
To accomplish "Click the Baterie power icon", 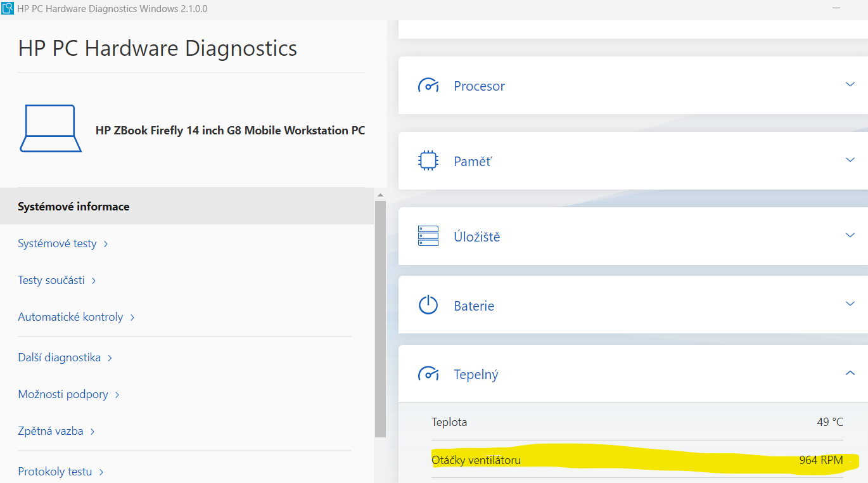I will coord(428,305).
